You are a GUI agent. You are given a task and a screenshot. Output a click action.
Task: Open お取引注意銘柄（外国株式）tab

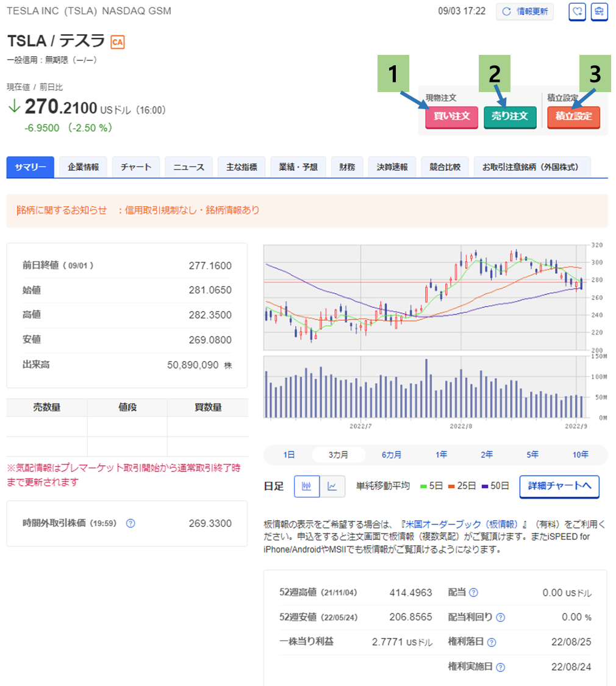point(532,167)
